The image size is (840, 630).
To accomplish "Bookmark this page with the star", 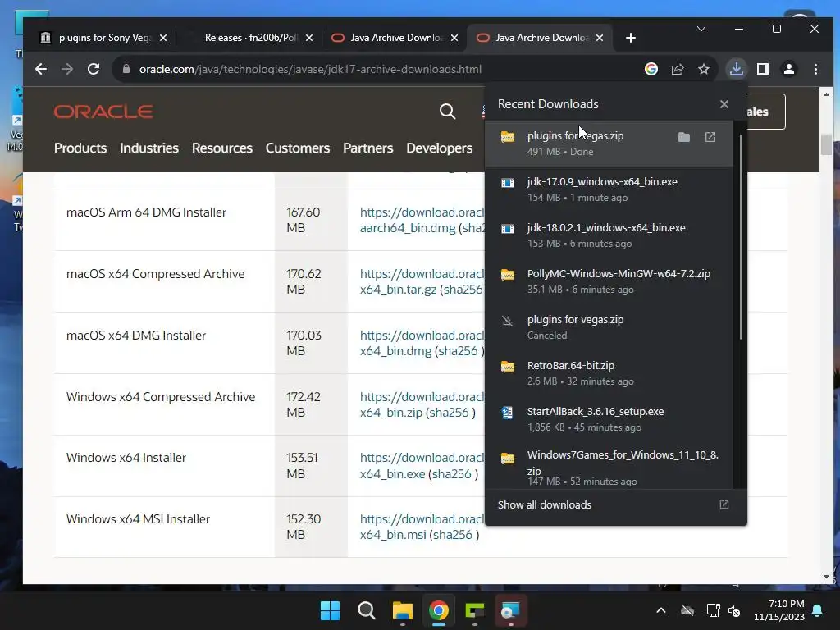I will coord(704,69).
